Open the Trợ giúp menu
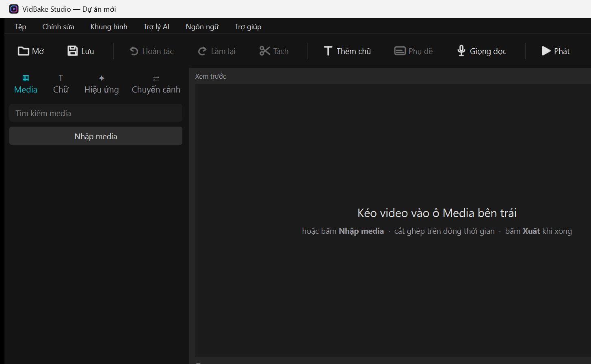Viewport: 591px width, 364px height. point(248,27)
